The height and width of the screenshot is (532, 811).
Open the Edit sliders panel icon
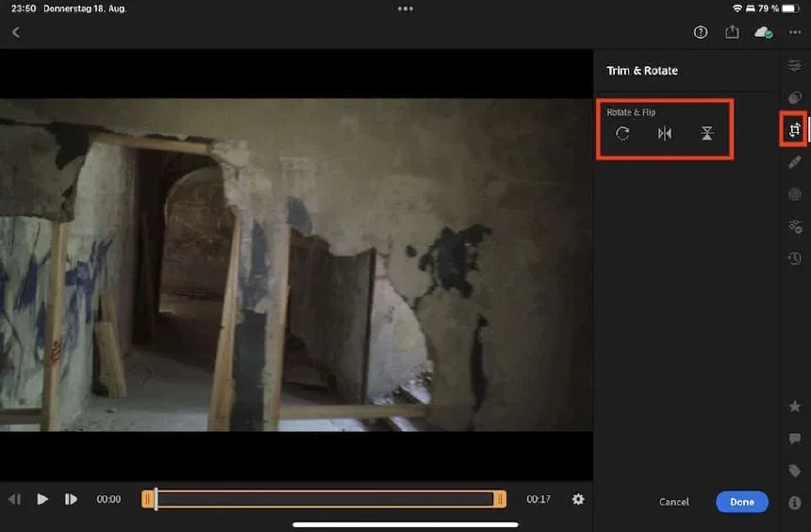[795, 66]
